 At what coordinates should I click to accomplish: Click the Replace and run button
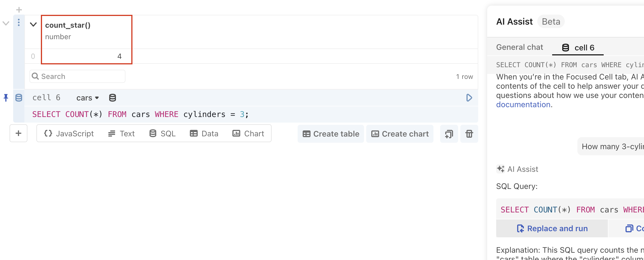[x=552, y=228]
